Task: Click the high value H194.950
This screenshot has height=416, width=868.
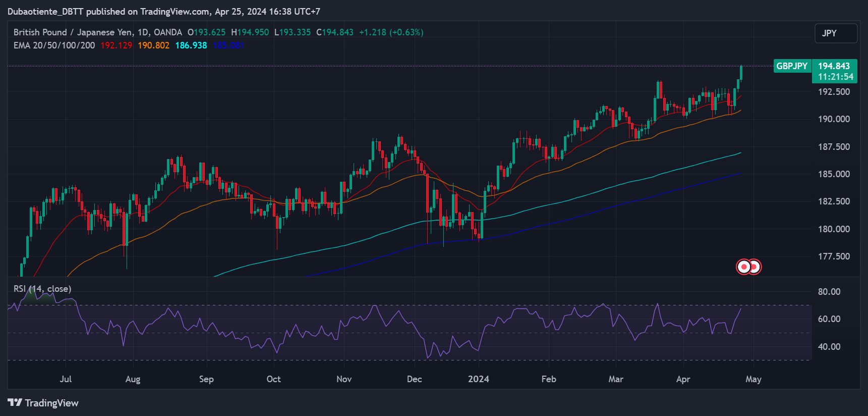Action: click(x=250, y=32)
